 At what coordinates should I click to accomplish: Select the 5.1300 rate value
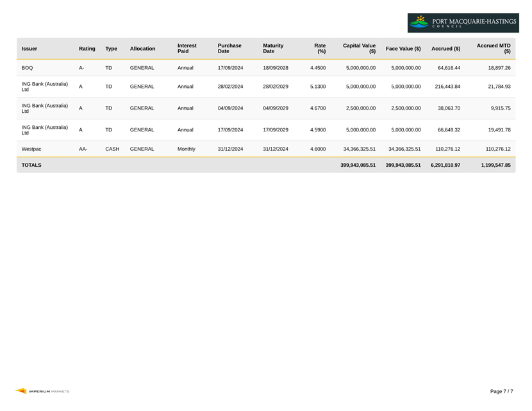(x=318, y=87)
